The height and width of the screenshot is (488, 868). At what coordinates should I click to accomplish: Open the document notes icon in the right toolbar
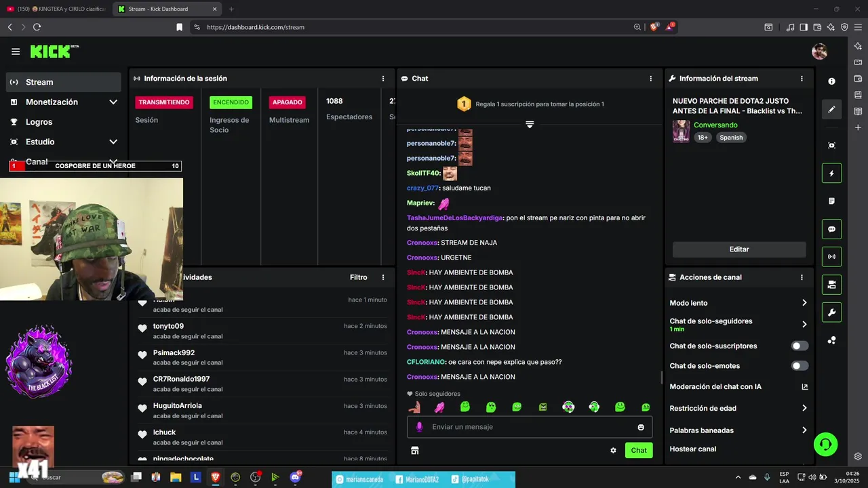(832, 201)
